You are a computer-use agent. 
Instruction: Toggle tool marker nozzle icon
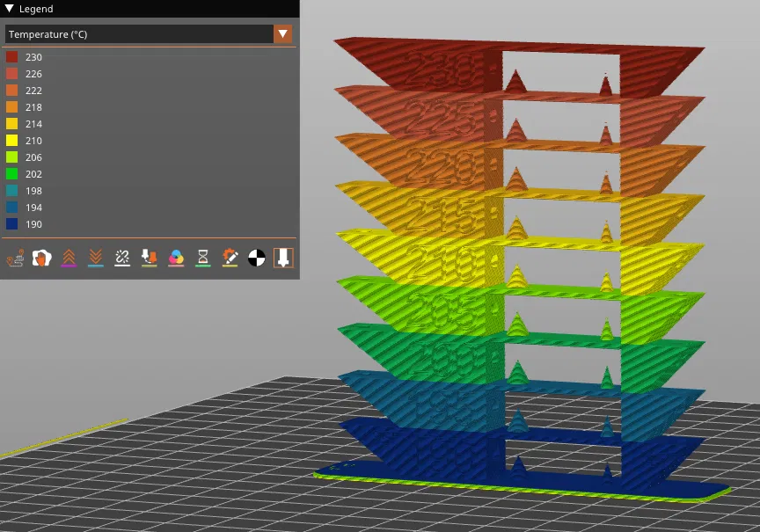coord(283,258)
